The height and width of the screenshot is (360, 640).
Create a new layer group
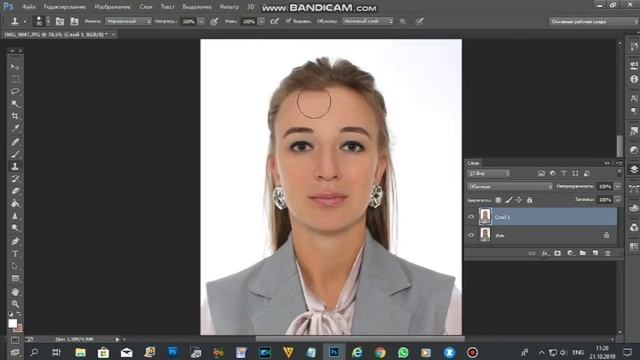582,253
